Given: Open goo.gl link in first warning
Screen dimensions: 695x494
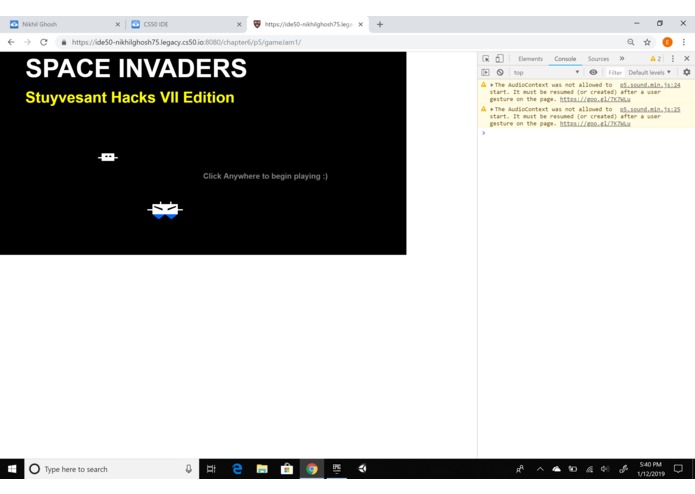Looking at the screenshot, I should (x=595, y=99).
